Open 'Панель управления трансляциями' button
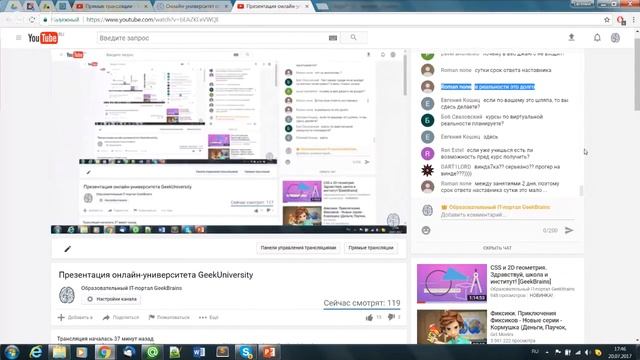This screenshot has width=640, height=360. point(298,248)
